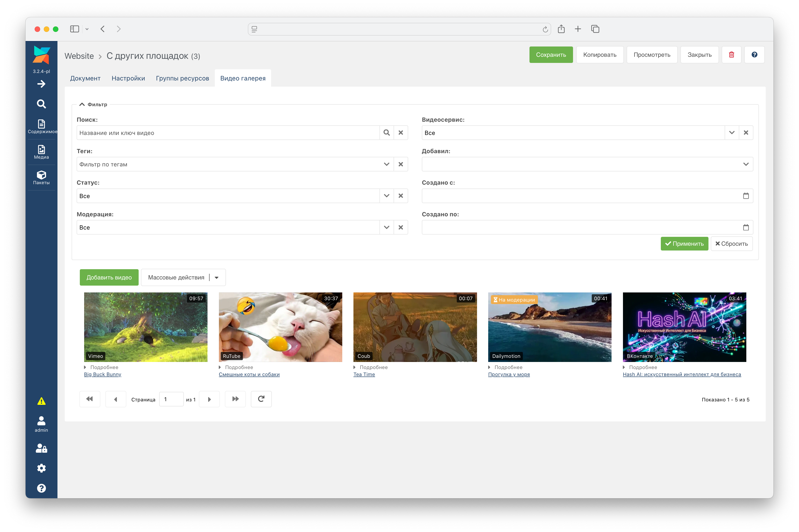Viewport: 799px width, 532px height.
Task: Expand Подробнее under Big Buck Bunny
Action: click(x=101, y=367)
